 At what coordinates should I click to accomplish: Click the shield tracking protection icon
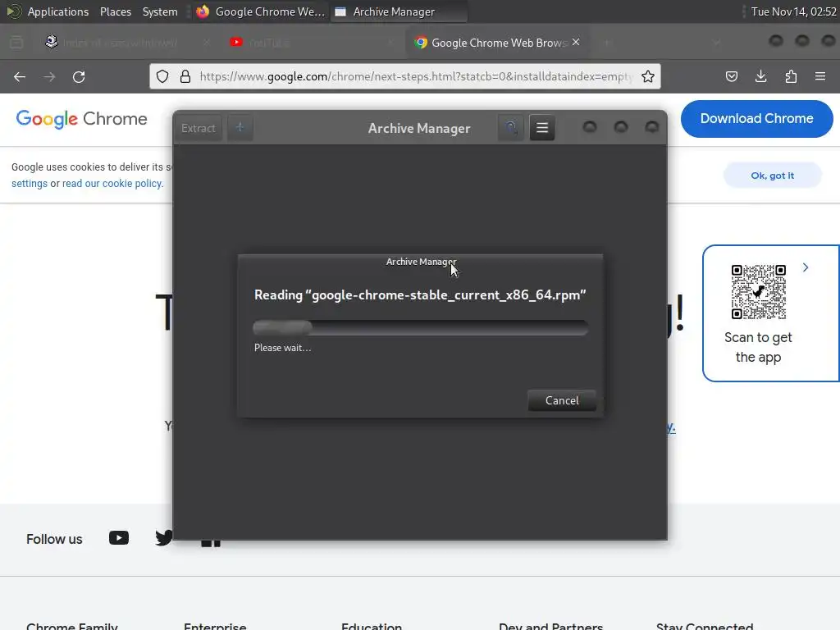(162, 76)
